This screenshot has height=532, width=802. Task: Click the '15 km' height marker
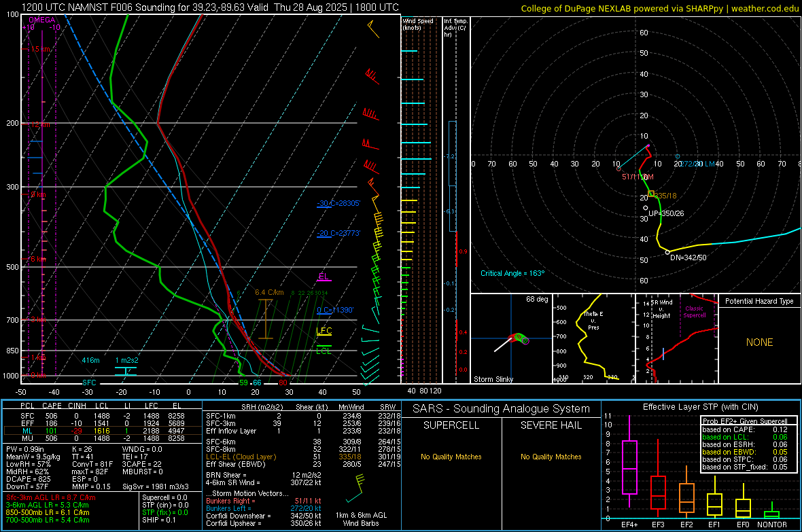click(40, 49)
